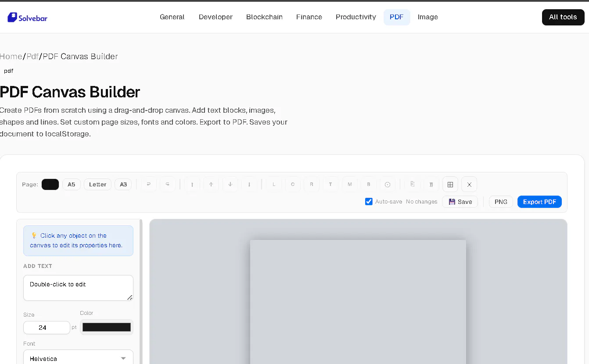The height and width of the screenshot is (364, 589).
Task: Click the All tools button
Action: 563,17
